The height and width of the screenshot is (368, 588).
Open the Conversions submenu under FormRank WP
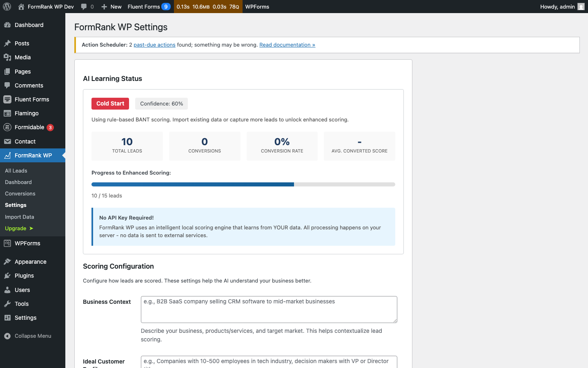tap(20, 193)
